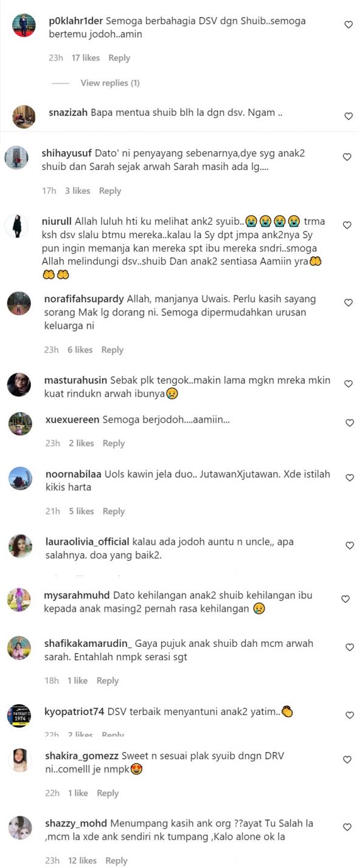
Task: Like shihayusuf's comment using heart
Action: 347,157
